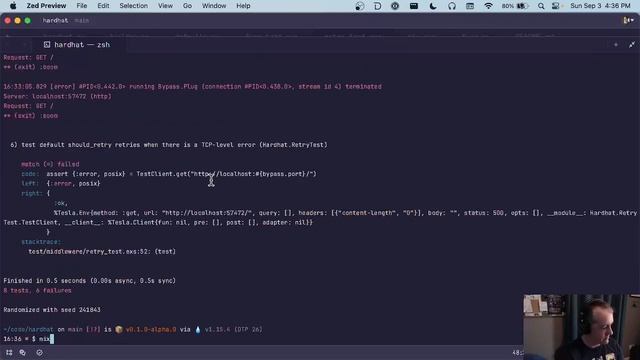Click the battery status at 80%

(515, 6)
